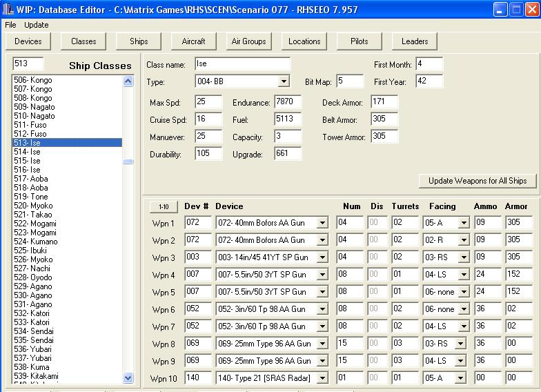Screen dimensions: 541x392
Task: Switch to the Aircraft editor
Action: [193, 41]
